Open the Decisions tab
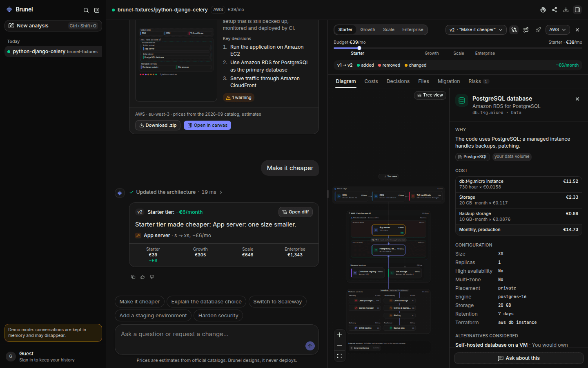Viewport: 588px width, 368px height. tap(398, 81)
